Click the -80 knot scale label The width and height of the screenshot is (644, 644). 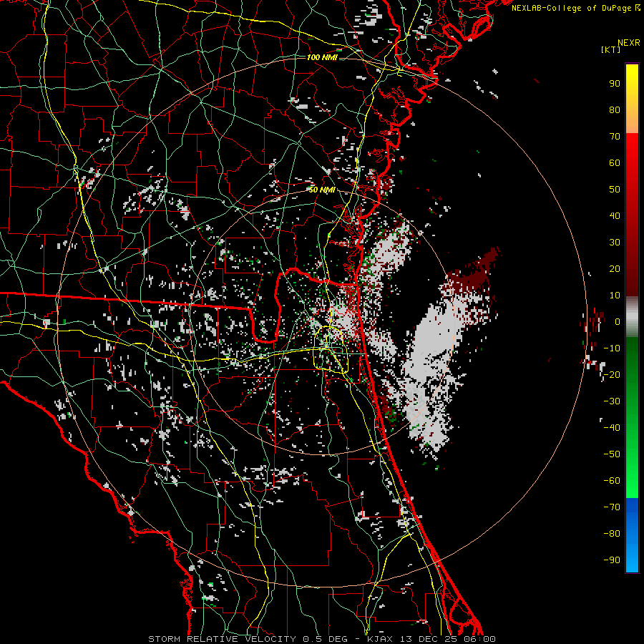(612, 534)
